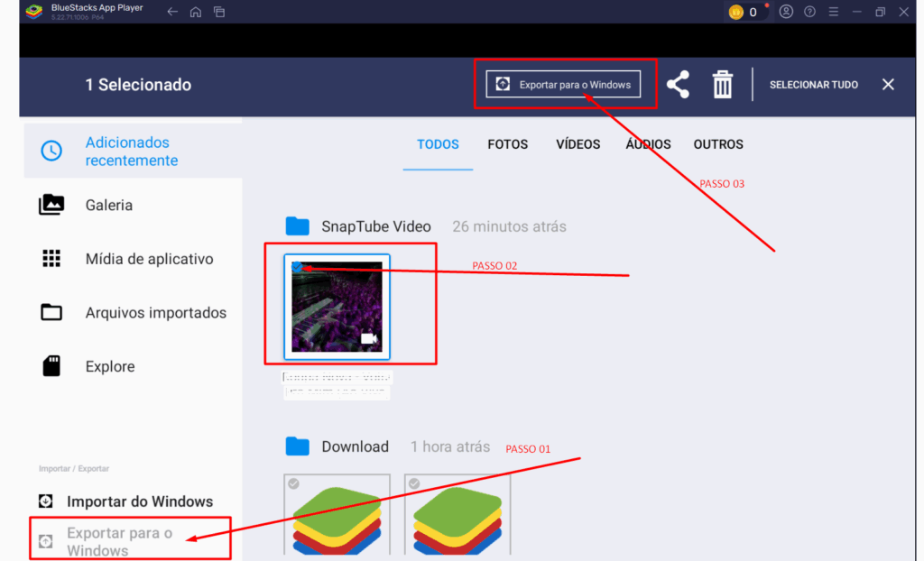This screenshot has width=924, height=561.
Task: Click the 26 minutos atrás timestamp
Action: (x=509, y=226)
